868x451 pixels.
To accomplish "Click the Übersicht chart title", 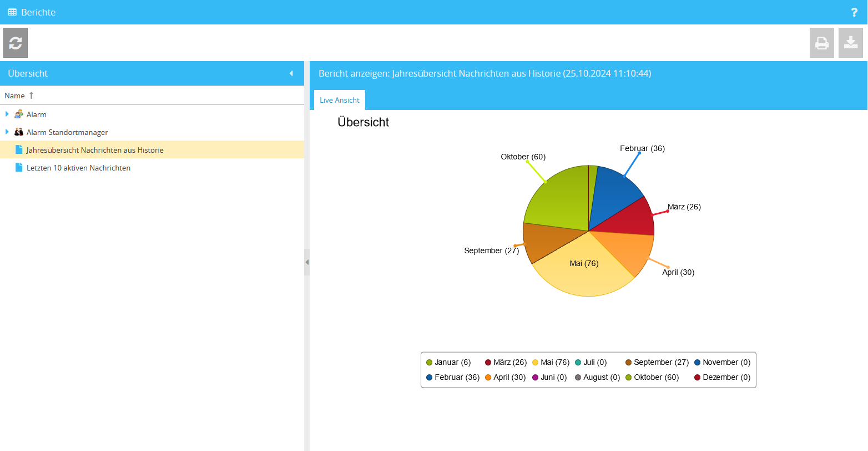I will pos(364,122).
